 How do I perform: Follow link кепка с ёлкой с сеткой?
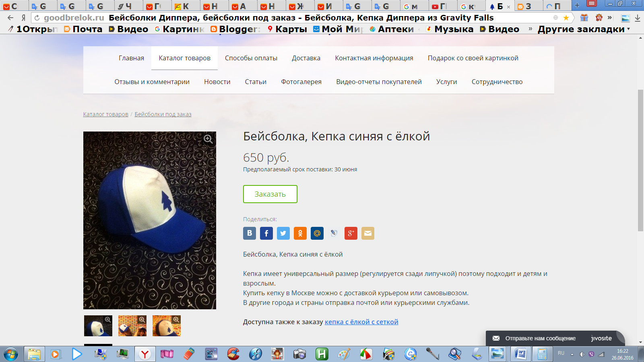pos(361,322)
